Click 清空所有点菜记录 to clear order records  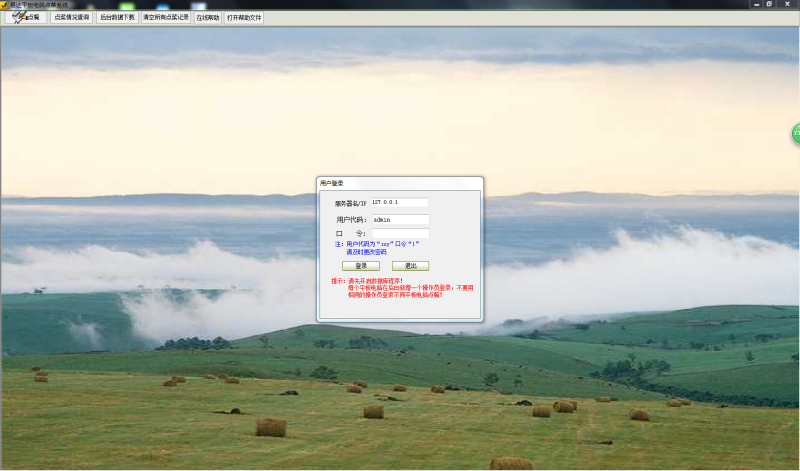pos(165,17)
